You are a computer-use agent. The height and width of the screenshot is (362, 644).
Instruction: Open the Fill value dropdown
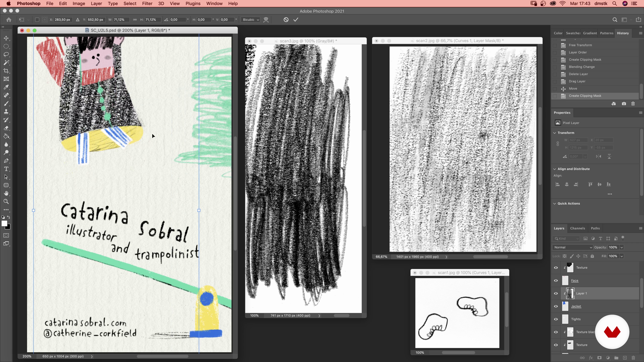click(x=622, y=256)
